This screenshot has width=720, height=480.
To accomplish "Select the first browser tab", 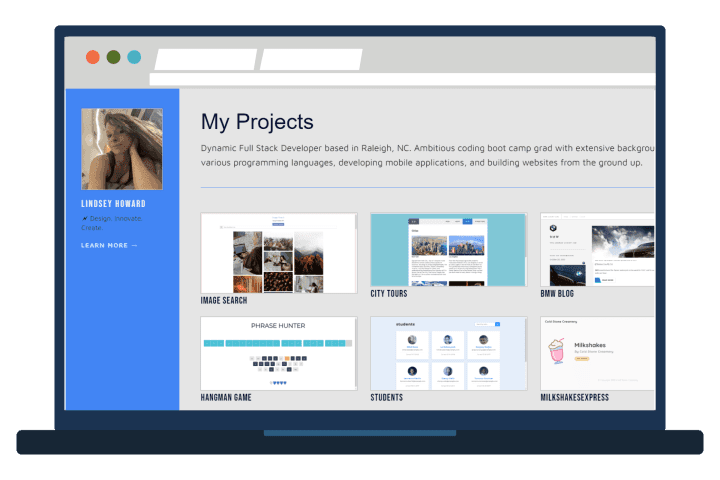I will (x=206, y=59).
